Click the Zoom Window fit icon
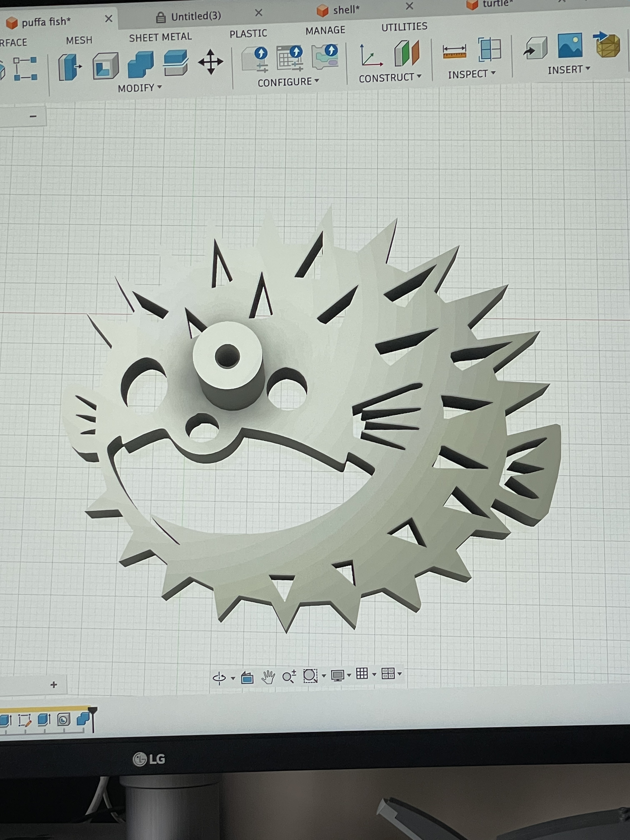 tap(310, 676)
